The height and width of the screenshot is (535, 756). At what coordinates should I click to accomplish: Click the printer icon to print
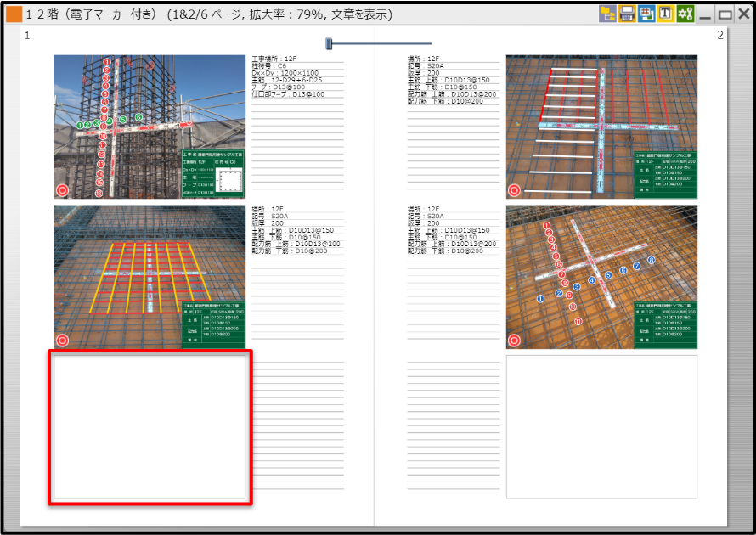coord(627,14)
